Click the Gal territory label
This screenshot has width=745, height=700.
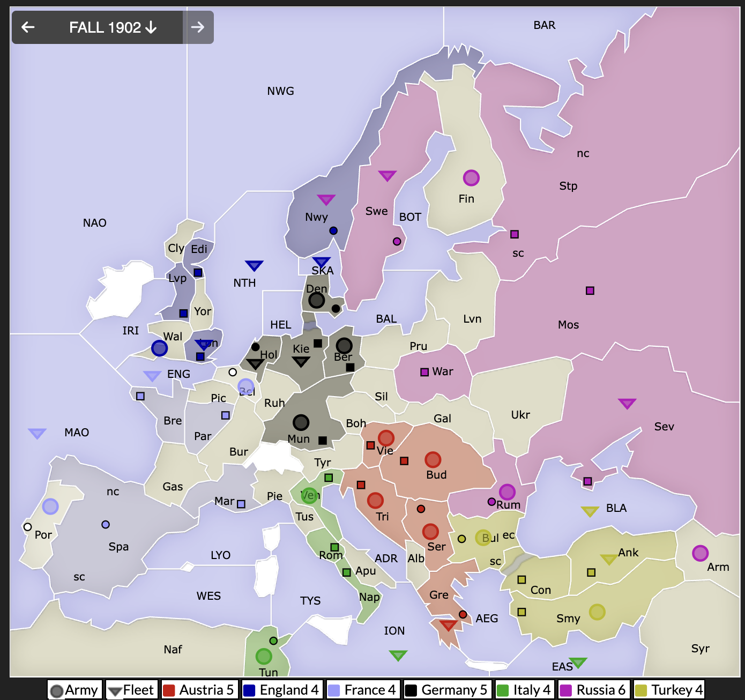click(443, 419)
